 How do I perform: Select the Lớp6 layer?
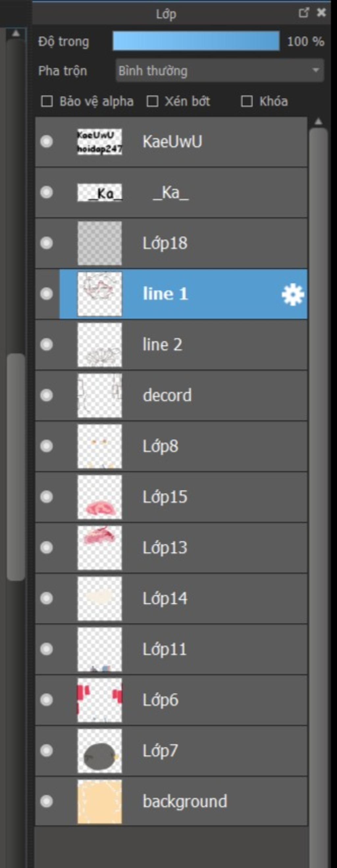coord(160,700)
